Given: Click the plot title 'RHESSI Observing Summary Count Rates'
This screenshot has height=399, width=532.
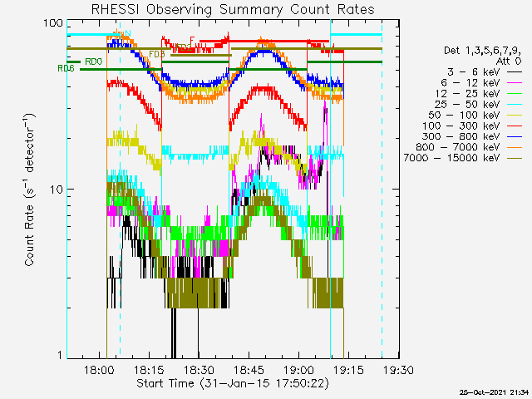Looking at the screenshot, I should click(x=233, y=9).
